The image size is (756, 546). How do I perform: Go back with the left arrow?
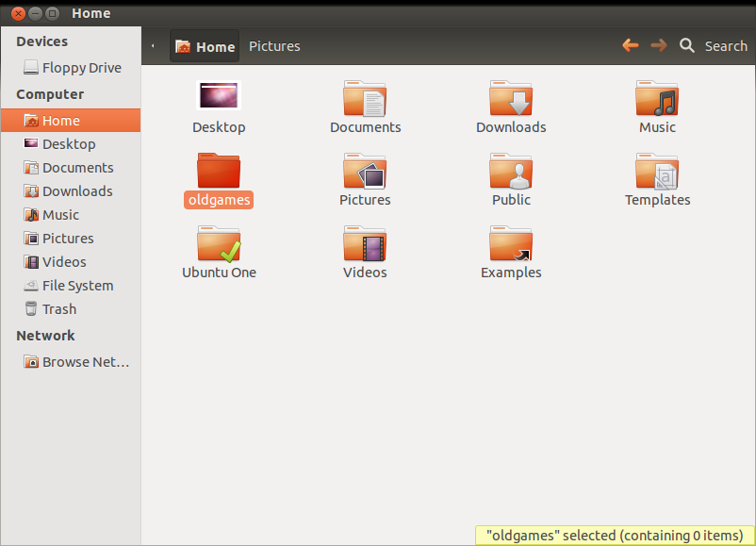[x=631, y=45]
